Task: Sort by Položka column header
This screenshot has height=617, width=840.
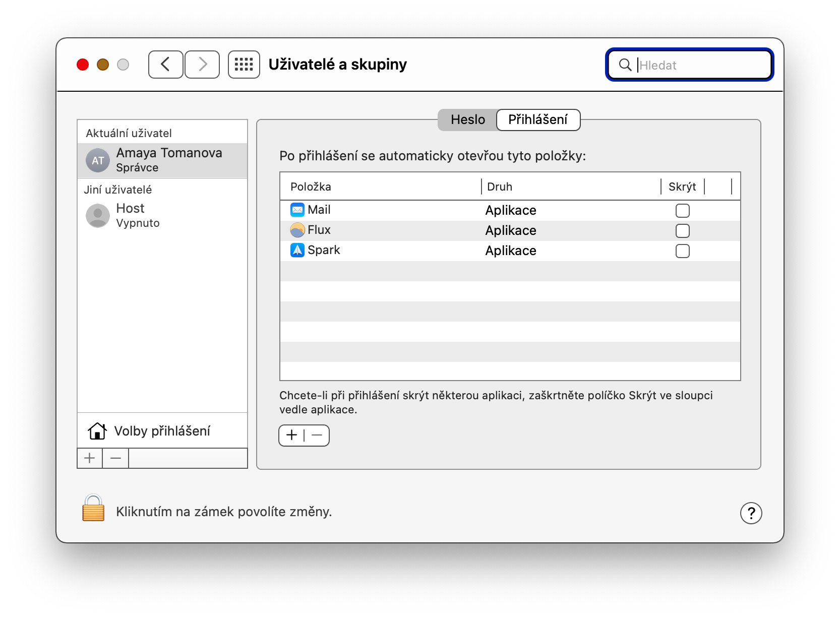Action: pos(381,187)
